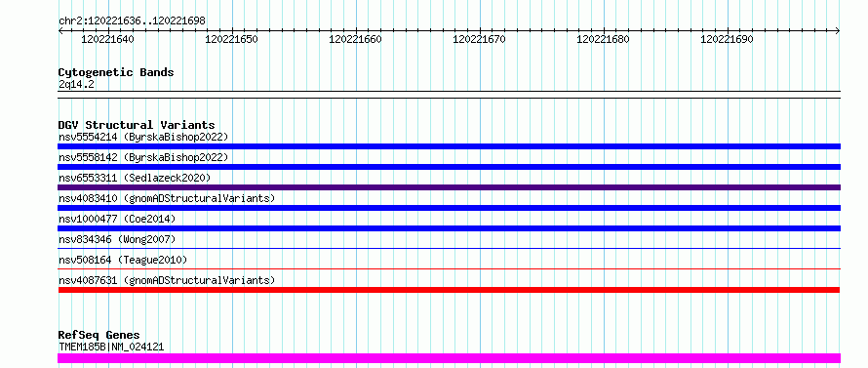
Task: Click ruler tick label 120221680
Action: [604, 39]
